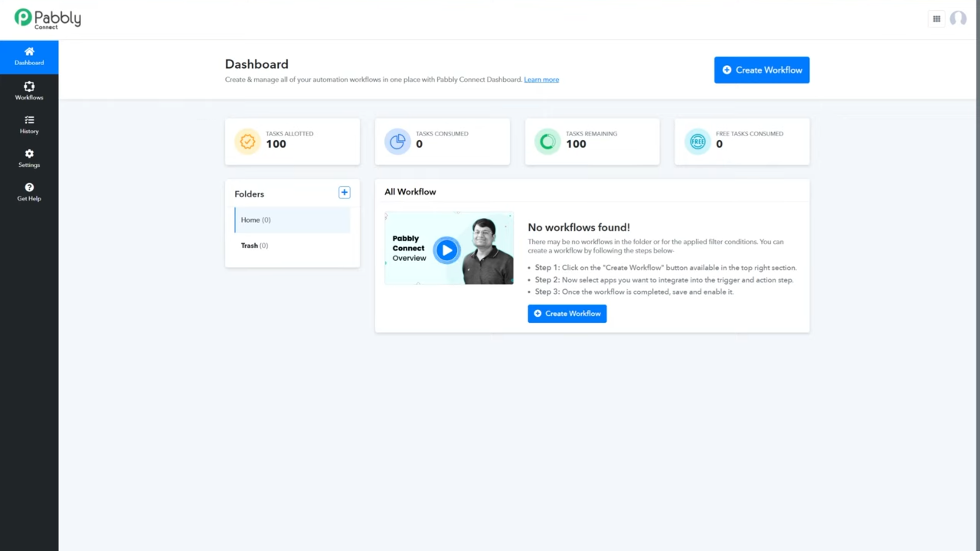Click the Tasks Allotted value 100
Viewport: 980px width, 551px height.
tap(276, 144)
